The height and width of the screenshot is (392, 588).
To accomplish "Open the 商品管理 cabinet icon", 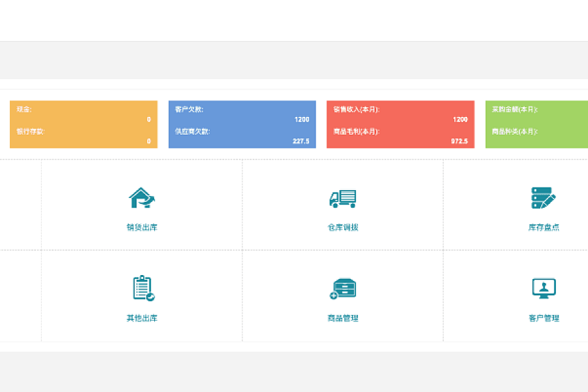I will click(x=343, y=289).
